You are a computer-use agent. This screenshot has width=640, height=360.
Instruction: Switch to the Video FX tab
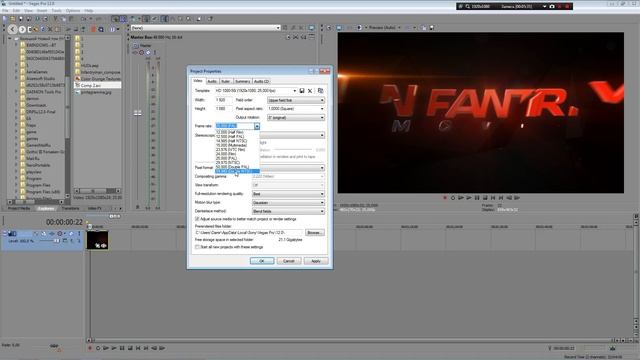[x=95, y=208]
